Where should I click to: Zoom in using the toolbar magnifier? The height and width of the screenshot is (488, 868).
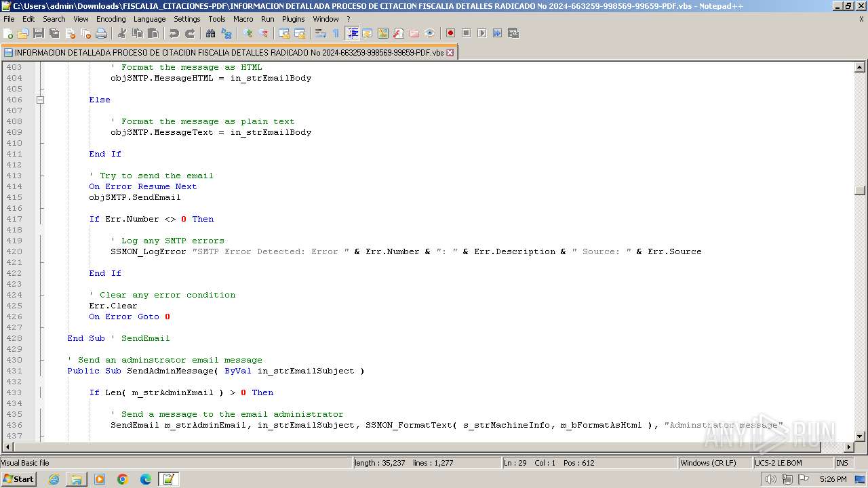(x=248, y=33)
